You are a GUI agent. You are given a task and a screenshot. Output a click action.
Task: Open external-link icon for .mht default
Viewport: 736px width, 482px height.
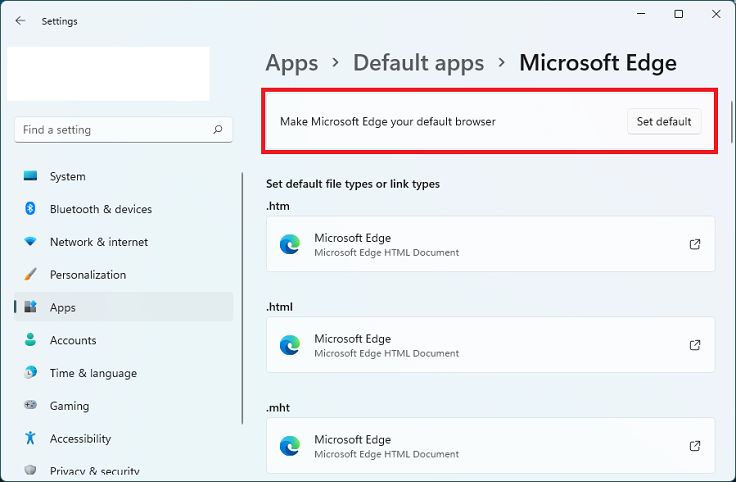[x=695, y=446]
